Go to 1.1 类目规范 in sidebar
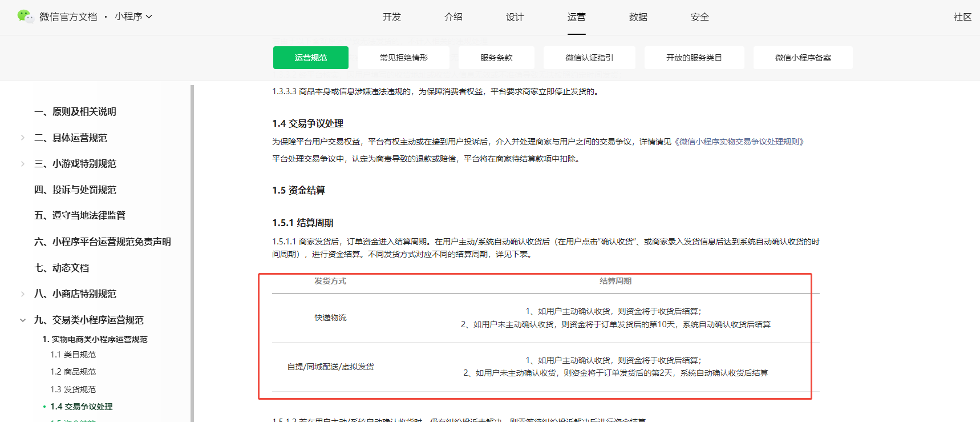The width and height of the screenshot is (980, 422). 73,355
